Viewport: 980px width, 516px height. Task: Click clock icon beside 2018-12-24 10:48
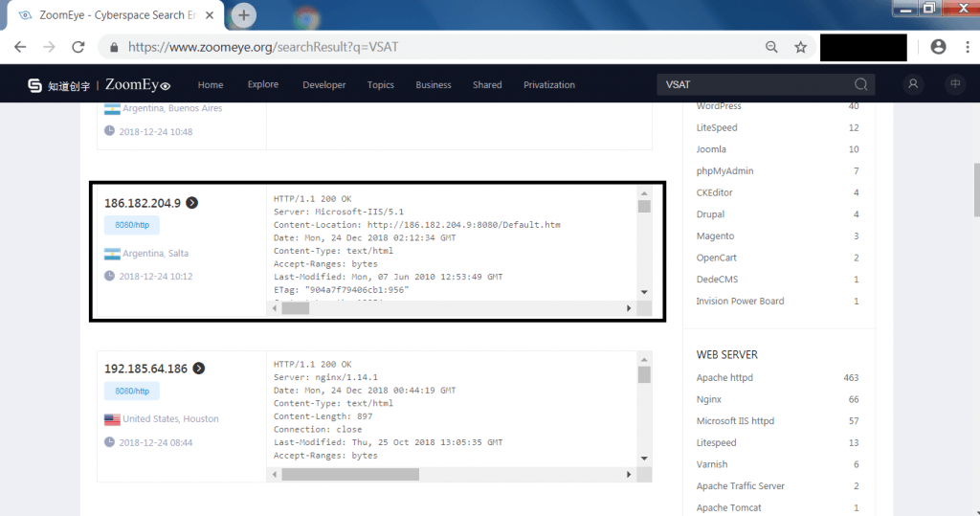tap(109, 131)
